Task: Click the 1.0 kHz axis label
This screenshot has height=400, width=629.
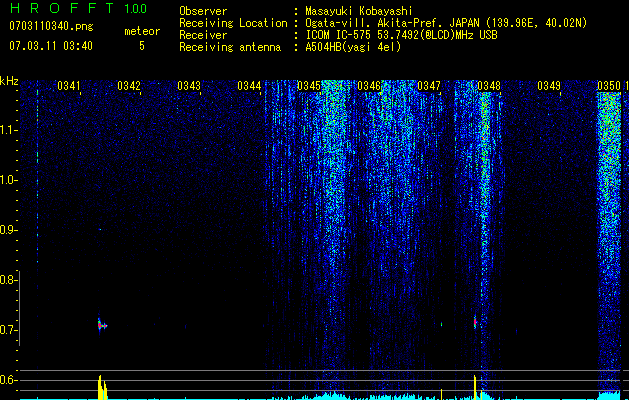Action: [x=8, y=180]
